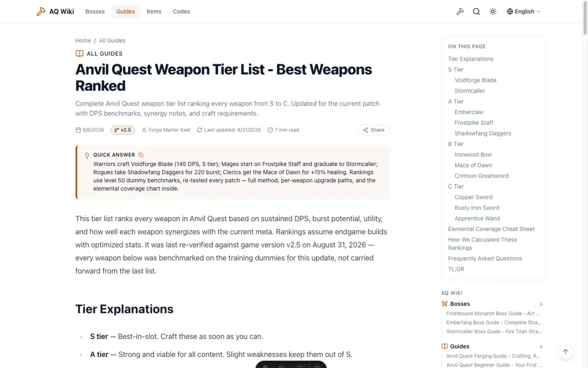The image size is (588, 368).
Task: Open search with the magnifier icon
Action: click(476, 11)
